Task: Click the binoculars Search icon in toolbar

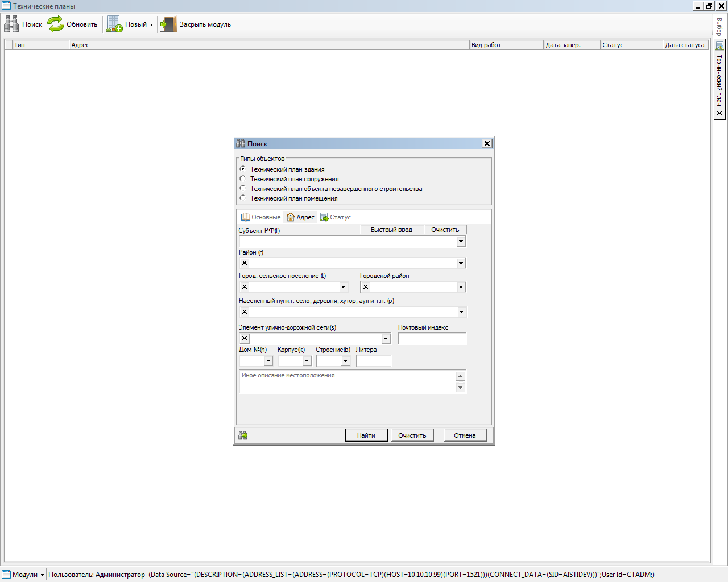Action: coord(11,24)
